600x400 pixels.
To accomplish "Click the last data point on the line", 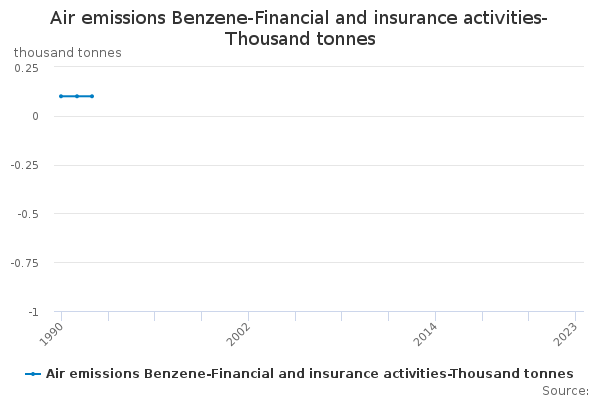I will (92, 96).
